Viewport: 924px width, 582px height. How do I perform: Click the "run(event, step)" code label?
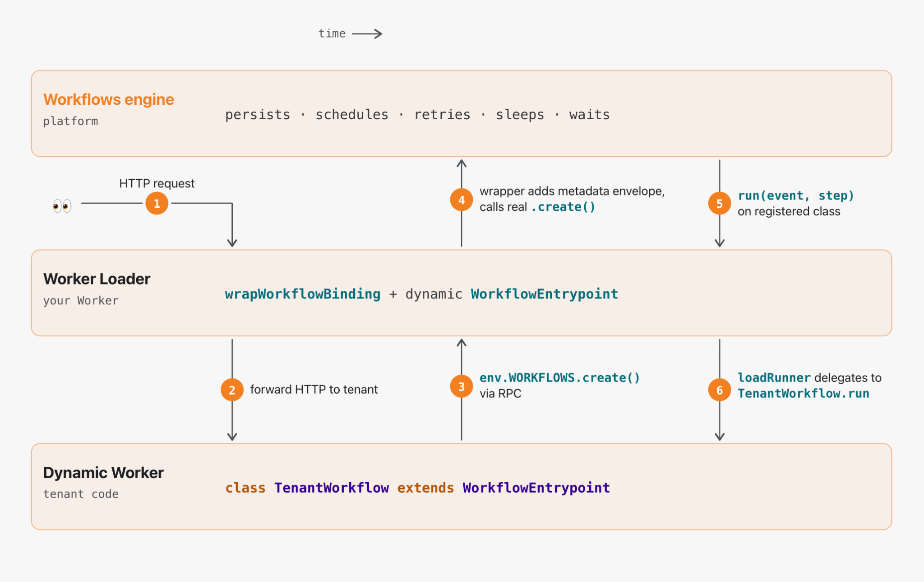click(x=796, y=196)
